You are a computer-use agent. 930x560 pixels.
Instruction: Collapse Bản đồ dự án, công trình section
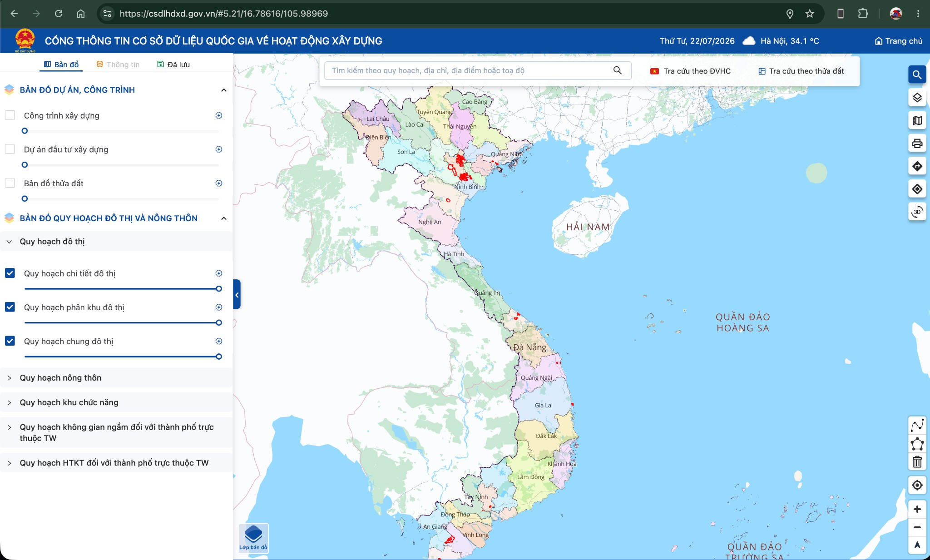223,90
